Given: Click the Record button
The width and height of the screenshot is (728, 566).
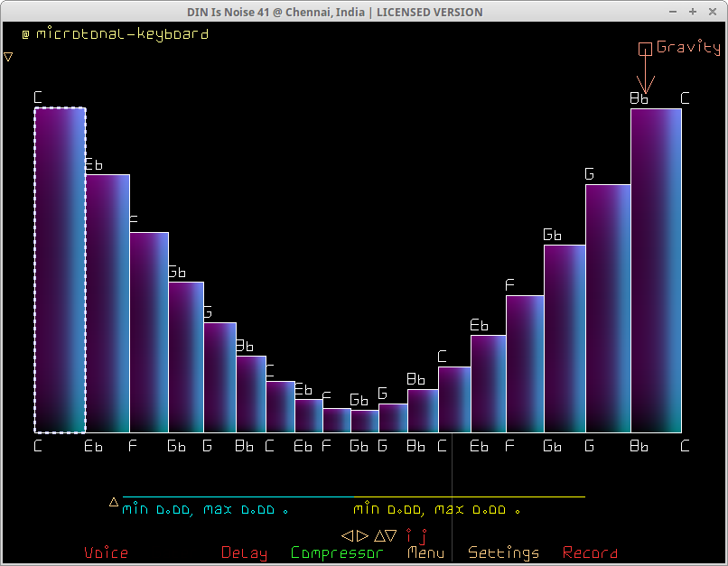Looking at the screenshot, I should pyautogui.click(x=590, y=552).
